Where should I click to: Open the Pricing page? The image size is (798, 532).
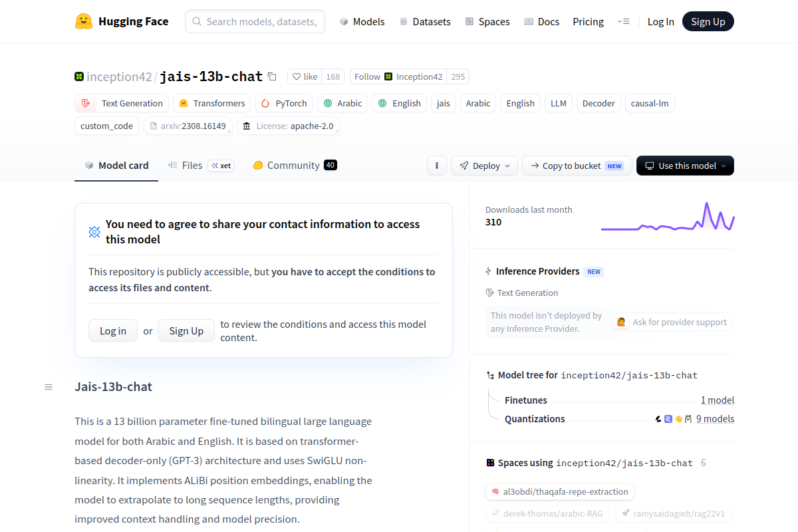tap(588, 21)
